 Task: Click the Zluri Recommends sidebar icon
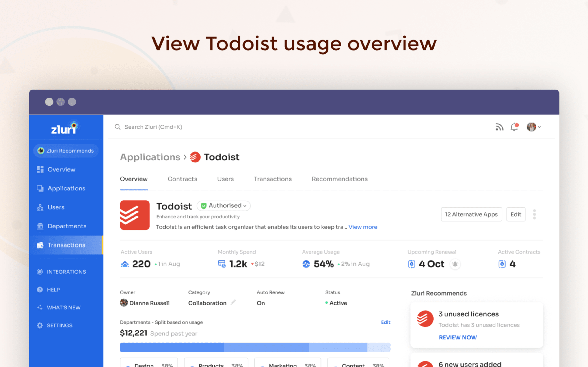coord(41,151)
